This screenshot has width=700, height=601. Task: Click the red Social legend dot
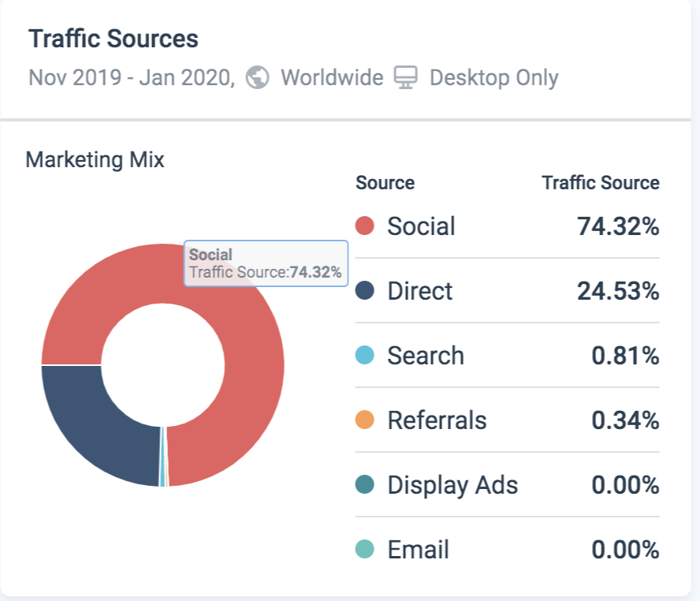(364, 226)
